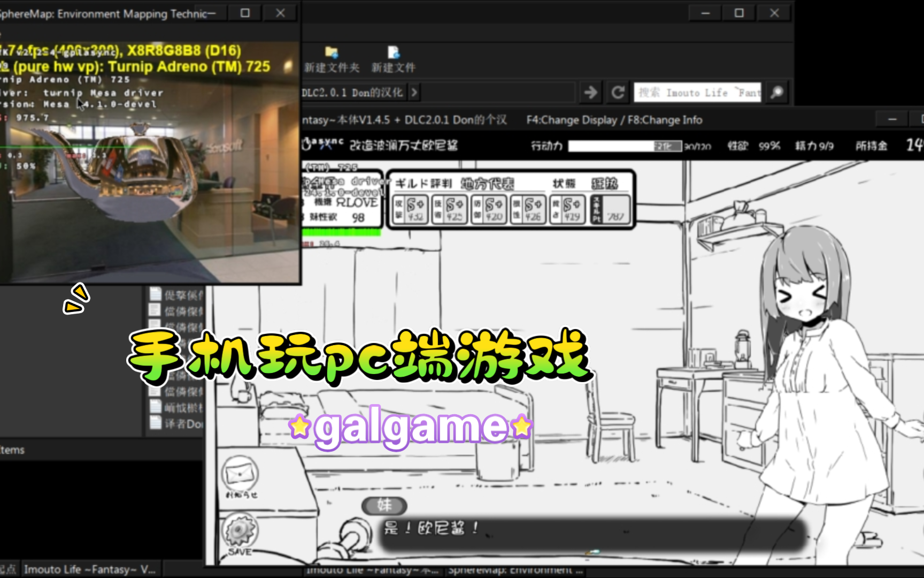Focus the search Imouto Life field

(697, 93)
